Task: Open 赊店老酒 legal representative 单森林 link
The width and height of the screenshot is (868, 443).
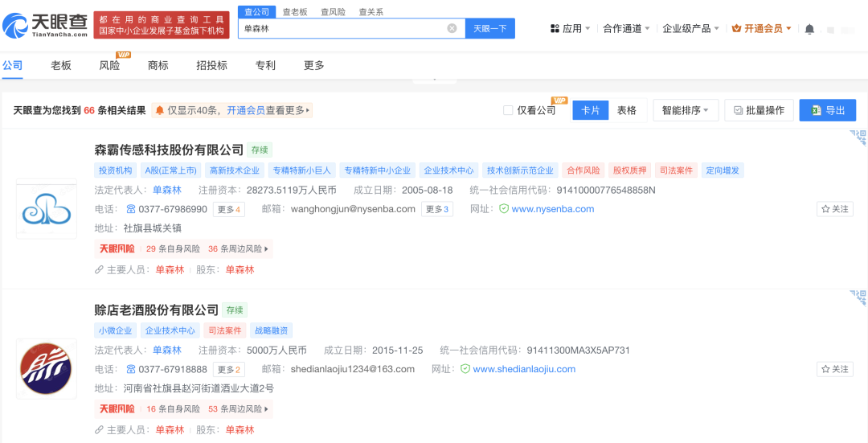Action: 167,350
